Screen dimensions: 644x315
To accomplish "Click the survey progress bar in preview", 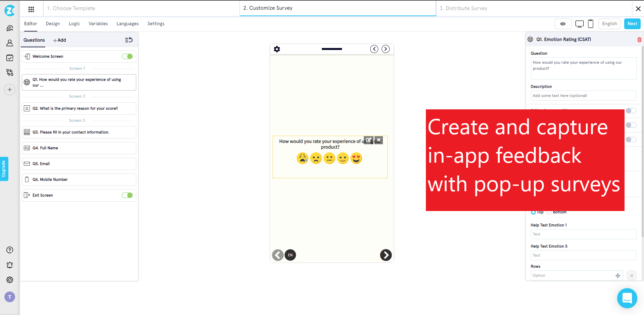I will 332,49.
